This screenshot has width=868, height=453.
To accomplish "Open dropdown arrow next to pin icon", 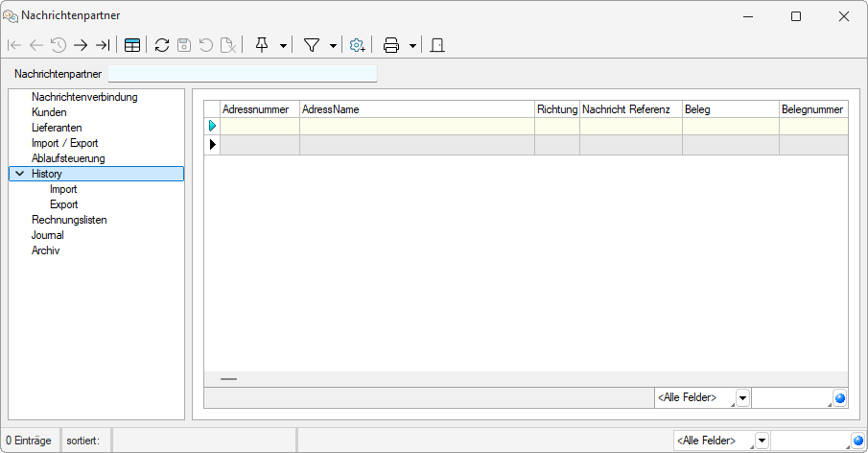I will click(x=283, y=45).
